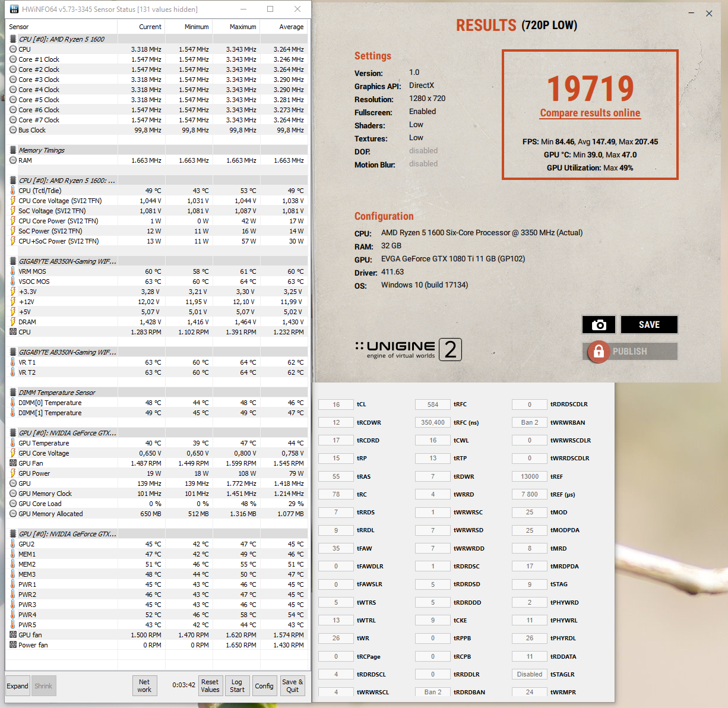Click the tCL value field
The image size is (728, 708).
coord(336,404)
